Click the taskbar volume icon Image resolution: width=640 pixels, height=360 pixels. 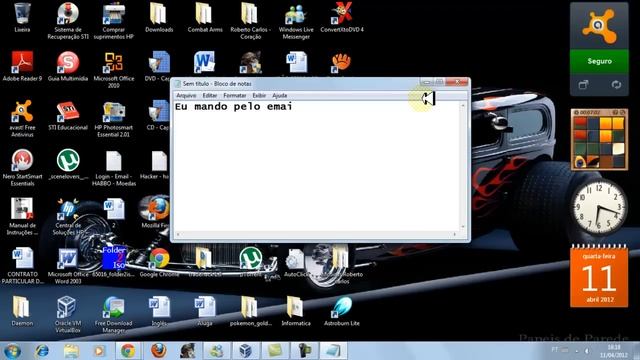pyautogui.click(x=587, y=351)
